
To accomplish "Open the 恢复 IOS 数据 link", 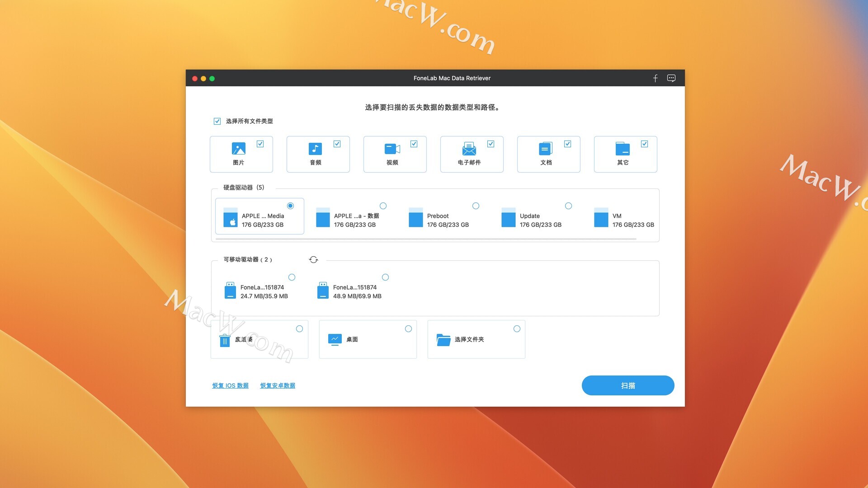I will pos(230,385).
